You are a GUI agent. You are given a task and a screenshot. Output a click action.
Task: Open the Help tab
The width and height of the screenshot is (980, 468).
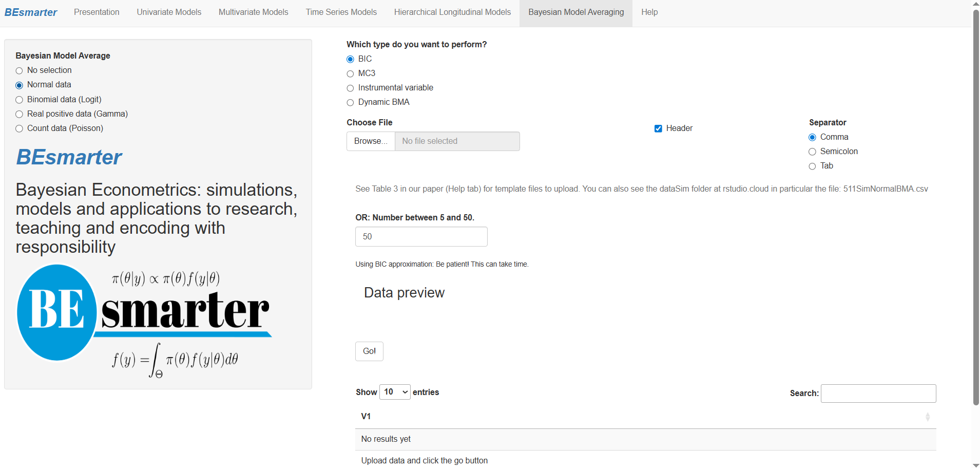[649, 12]
